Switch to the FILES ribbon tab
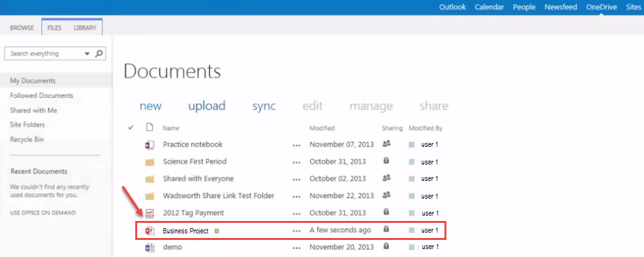Viewport: 644px width, 257px height. tap(54, 28)
